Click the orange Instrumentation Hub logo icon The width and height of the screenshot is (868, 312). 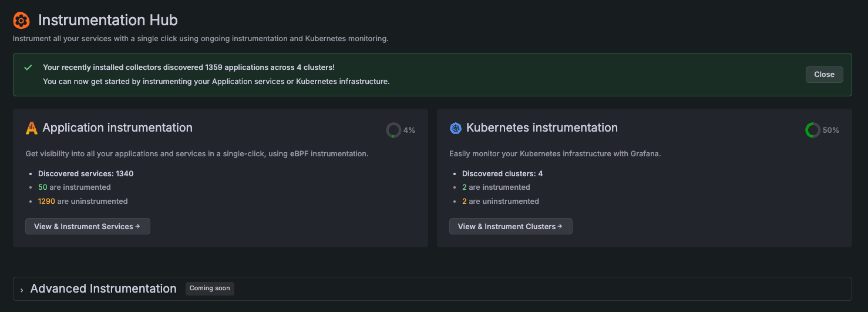21,21
